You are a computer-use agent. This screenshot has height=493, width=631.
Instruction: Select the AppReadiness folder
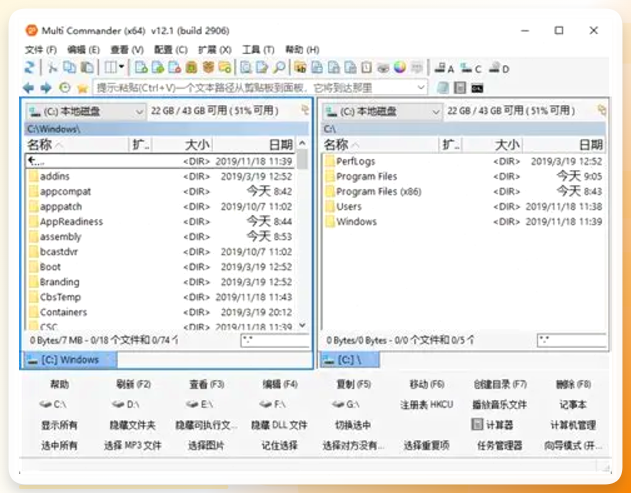click(161, 222)
